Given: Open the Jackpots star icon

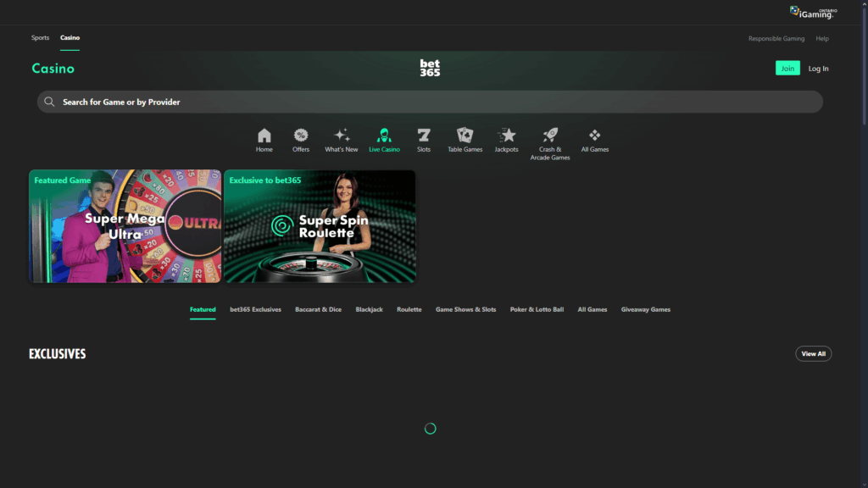Looking at the screenshot, I should (x=507, y=136).
